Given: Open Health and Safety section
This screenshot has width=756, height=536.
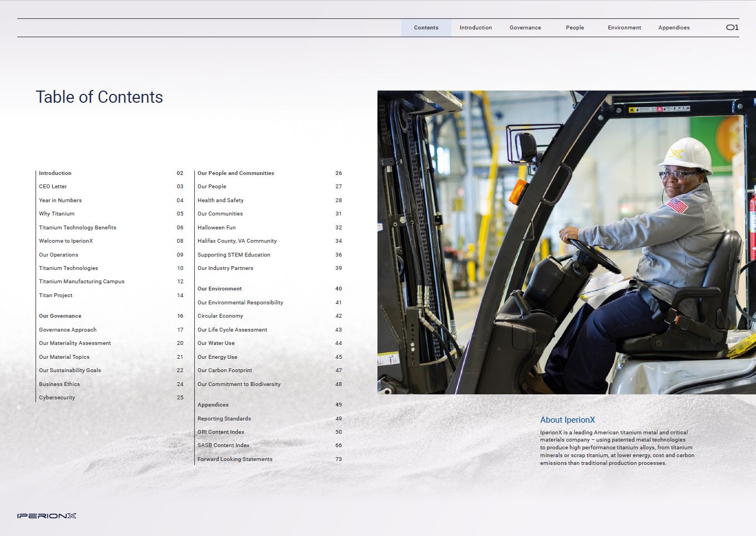Looking at the screenshot, I should (x=220, y=201).
